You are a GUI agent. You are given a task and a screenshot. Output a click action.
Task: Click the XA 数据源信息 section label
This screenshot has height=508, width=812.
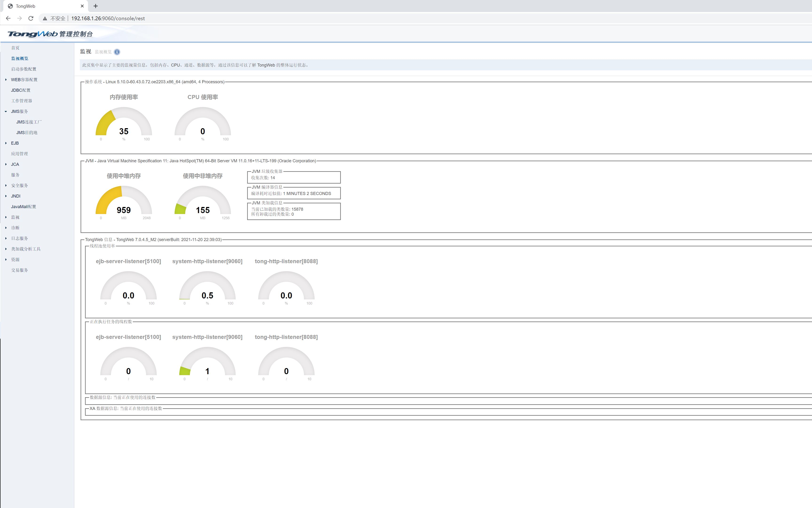click(126, 409)
